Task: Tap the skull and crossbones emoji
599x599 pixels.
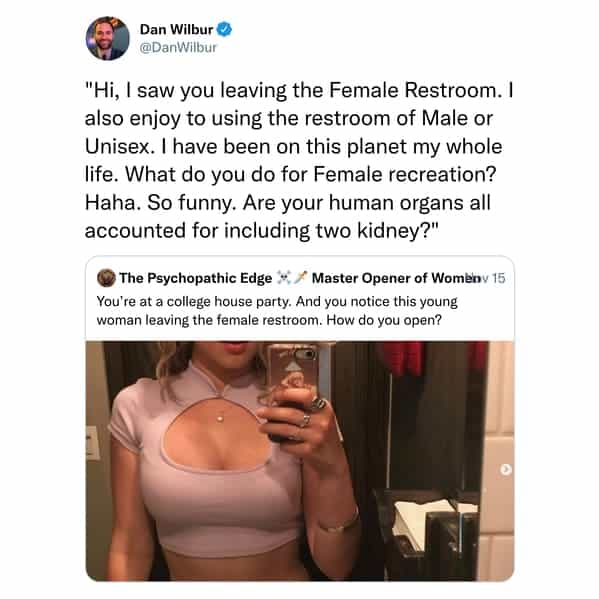Action: [x=284, y=278]
